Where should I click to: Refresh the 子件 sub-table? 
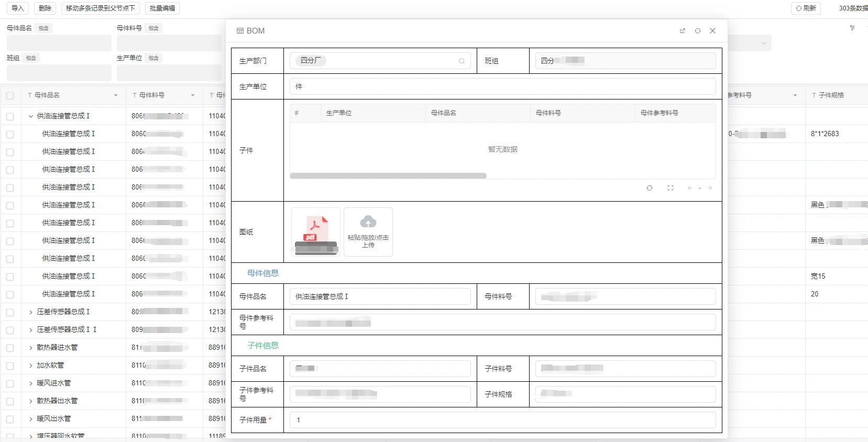(650, 188)
